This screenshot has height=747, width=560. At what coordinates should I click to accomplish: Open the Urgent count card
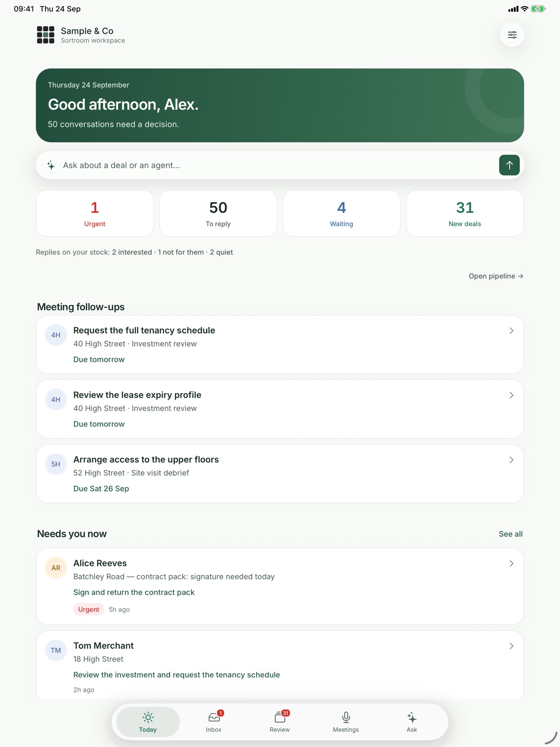point(95,213)
